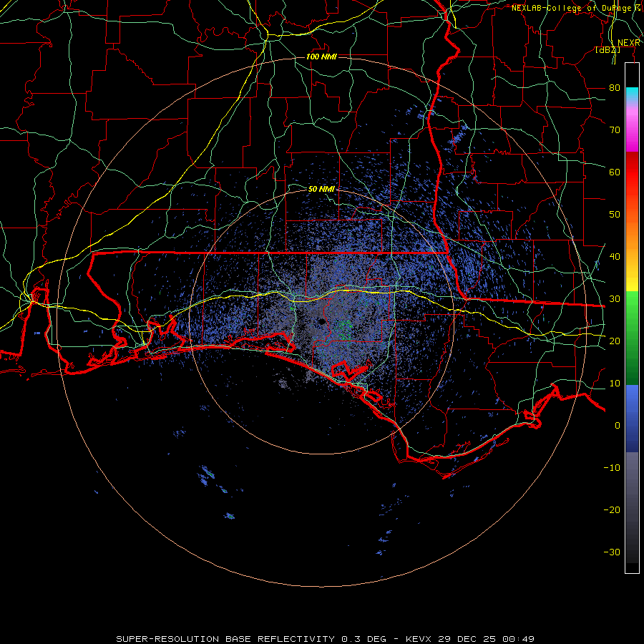This screenshot has height=644, width=644.
Task: Click the -30 value on the dBZ scale
Action: tap(612, 552)
